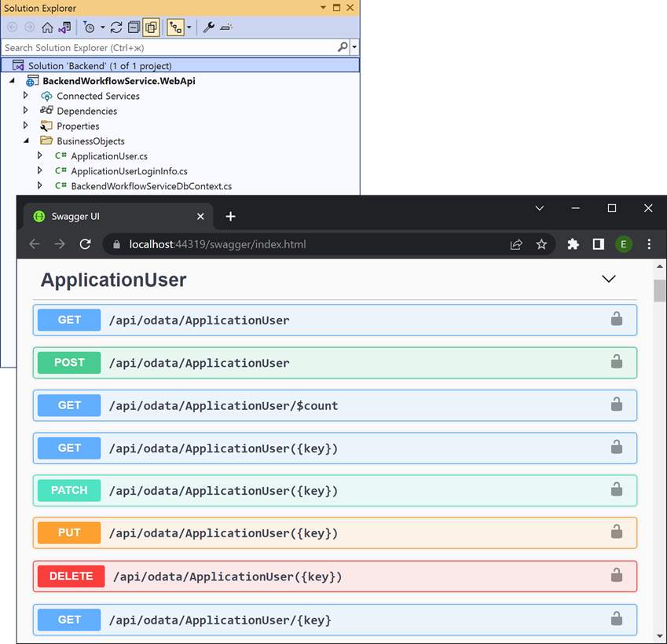Expand PATCH ApplicationUser({key}) operation
The height and width of the screenshot is (644, 667).
(335, 490)
